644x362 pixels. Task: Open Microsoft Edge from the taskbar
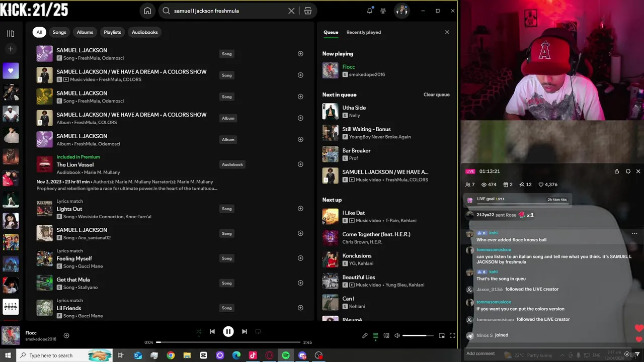coord(236,355)
